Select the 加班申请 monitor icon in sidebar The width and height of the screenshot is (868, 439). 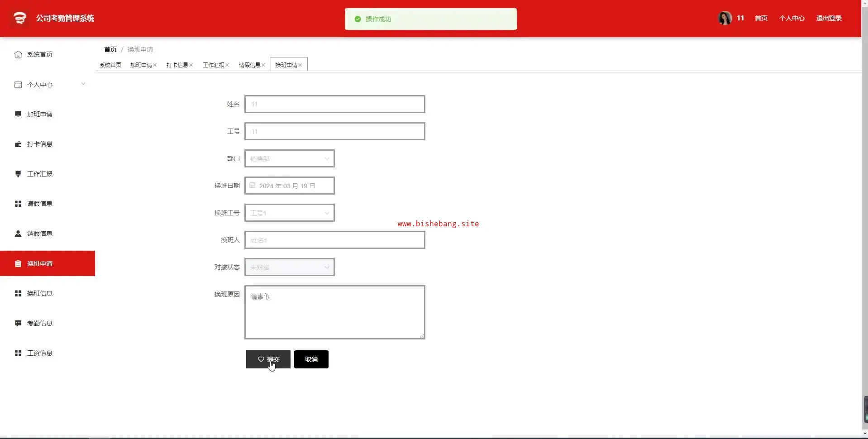click(18, 114)
